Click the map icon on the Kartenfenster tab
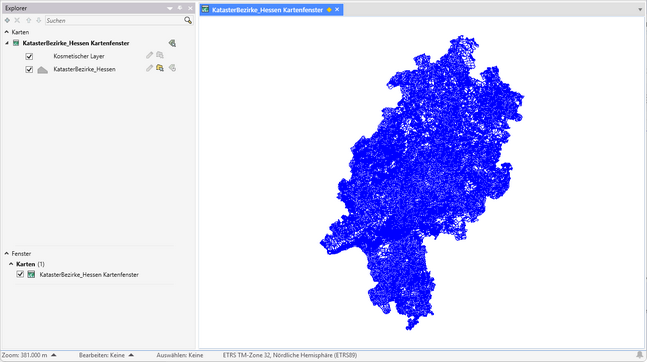 pos(205,9)
